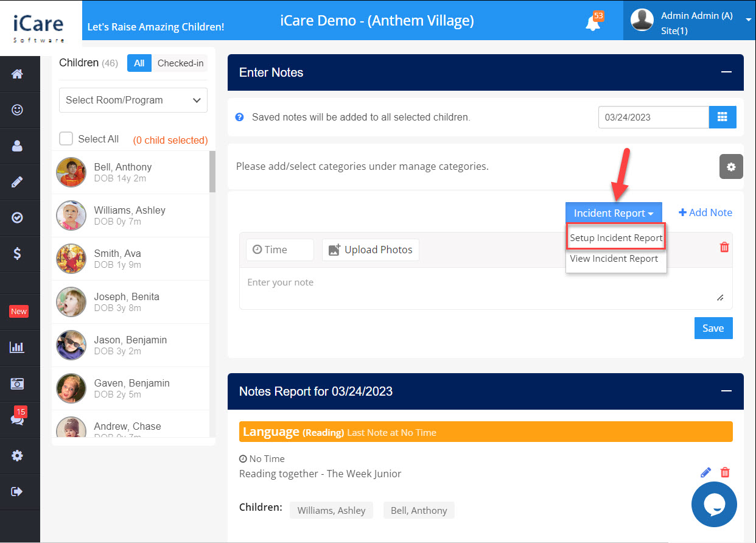Click the Time field
This screenshot has width=756, height=543.
pos(280,250)
